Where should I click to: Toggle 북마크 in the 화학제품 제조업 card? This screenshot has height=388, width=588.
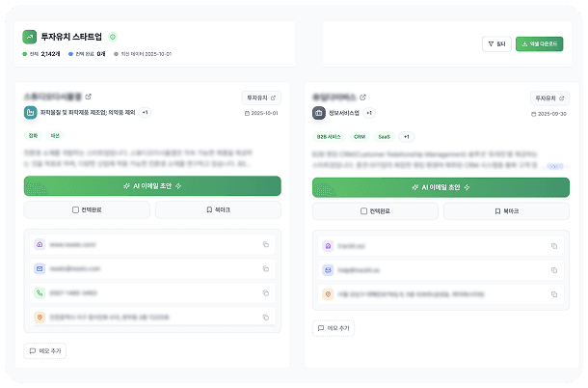(x=218, y=209)
